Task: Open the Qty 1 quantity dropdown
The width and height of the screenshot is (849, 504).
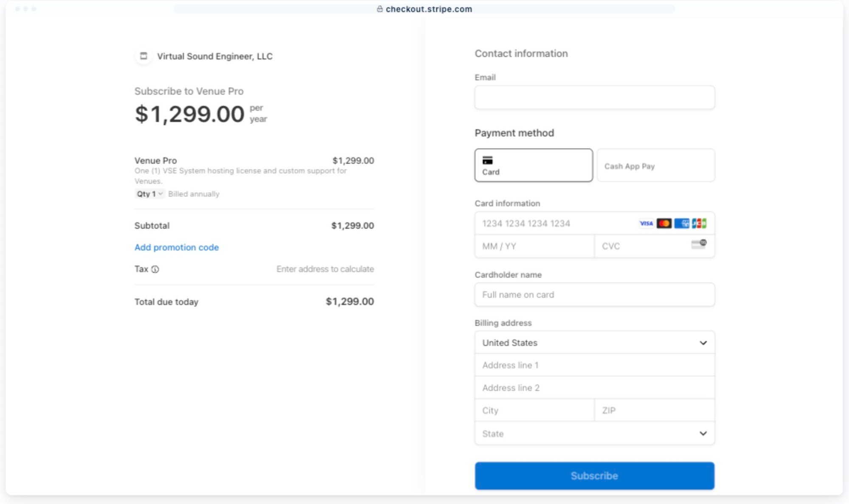Action: [150, 194]
